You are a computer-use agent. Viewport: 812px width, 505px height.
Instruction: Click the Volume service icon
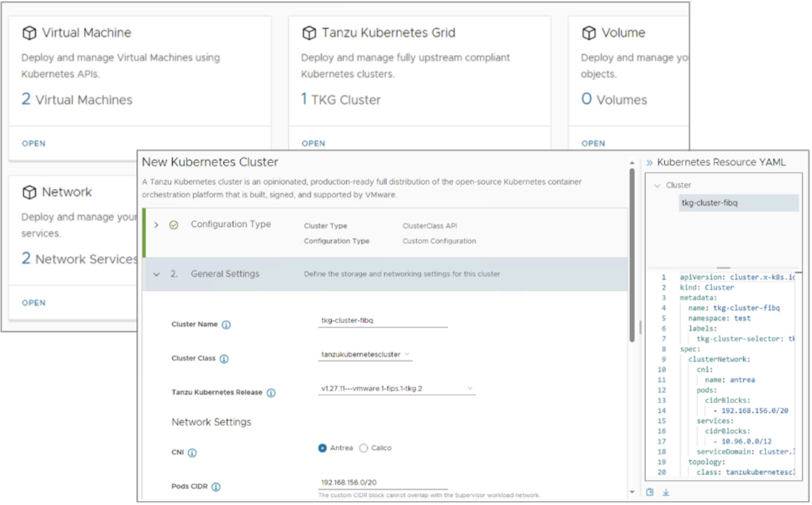[x=589, y=33]
